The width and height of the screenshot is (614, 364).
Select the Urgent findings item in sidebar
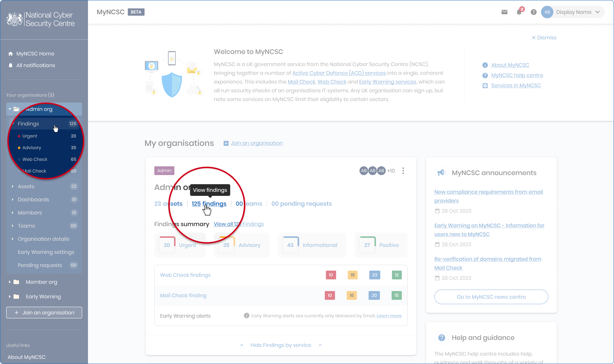[47, 136]
